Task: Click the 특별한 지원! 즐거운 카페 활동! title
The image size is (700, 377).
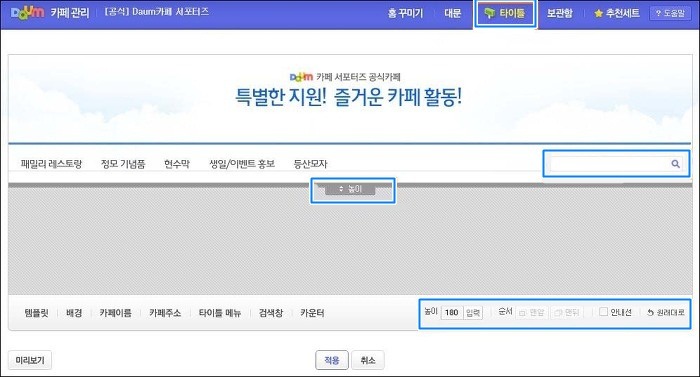Action: [x=348, y=96]
